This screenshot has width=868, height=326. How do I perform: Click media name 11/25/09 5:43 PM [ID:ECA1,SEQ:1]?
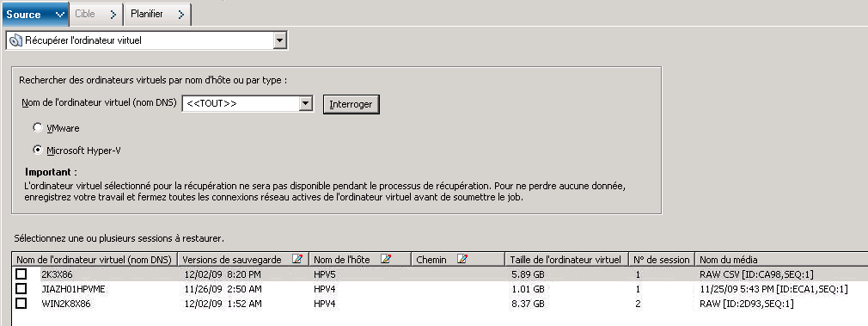point(773,289)
